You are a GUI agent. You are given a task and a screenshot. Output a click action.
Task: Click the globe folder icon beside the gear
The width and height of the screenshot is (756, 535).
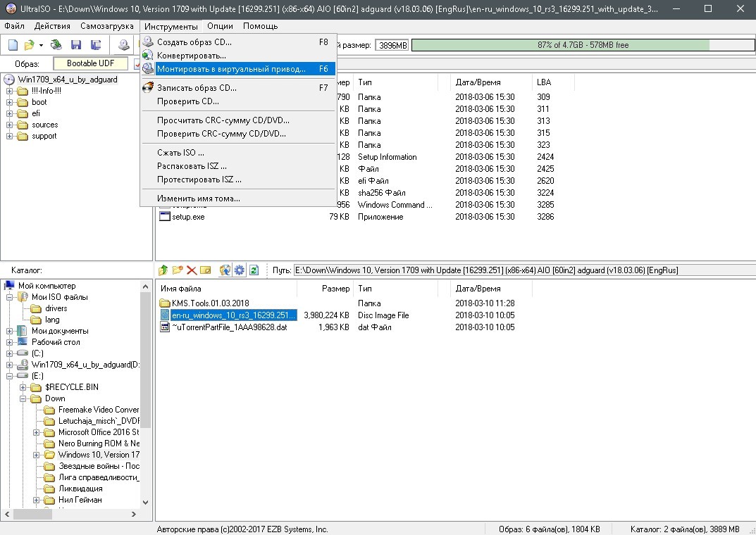(x=225, y=270)
